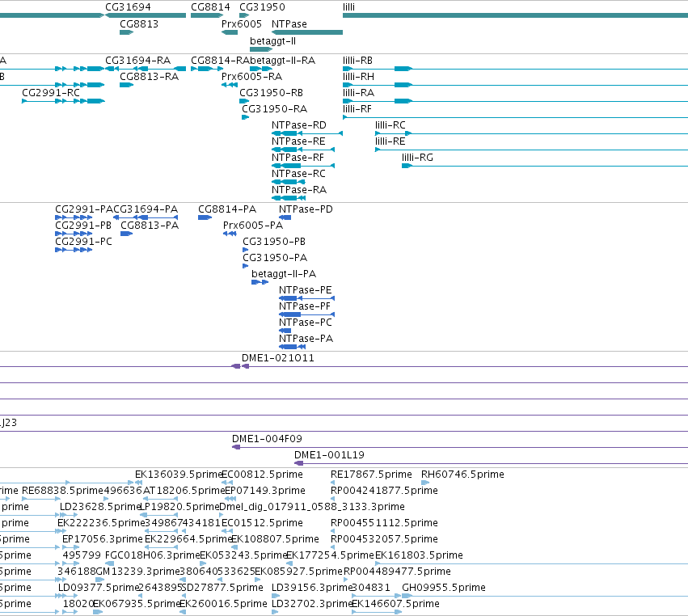Select the Prx6005-RA transcript label
The image size is (688, 616).
tap(251, 77)
